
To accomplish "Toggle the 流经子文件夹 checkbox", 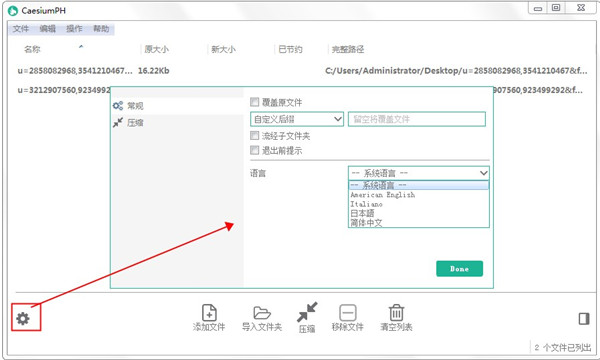I will [254, 135].
